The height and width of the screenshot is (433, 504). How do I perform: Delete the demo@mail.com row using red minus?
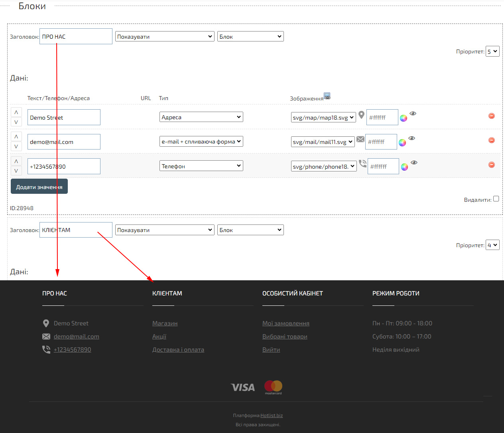pyautogui.click(x=491, y=140)
